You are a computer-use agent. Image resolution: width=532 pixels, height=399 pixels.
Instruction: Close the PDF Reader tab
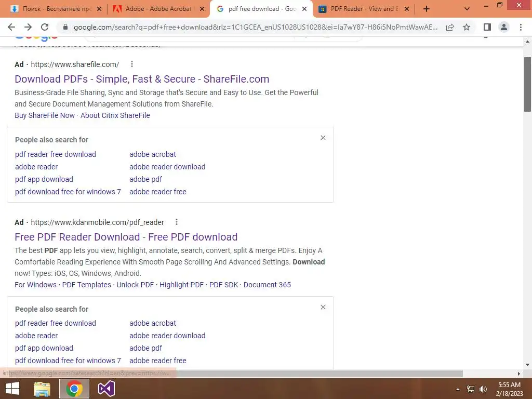coord(407,9)
